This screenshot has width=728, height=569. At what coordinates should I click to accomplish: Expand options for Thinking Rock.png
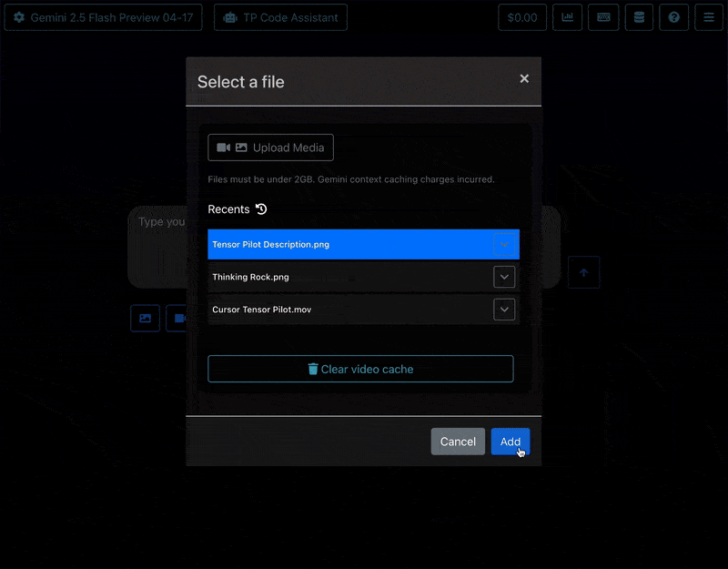pyautogui.click(x=504, y=277)
